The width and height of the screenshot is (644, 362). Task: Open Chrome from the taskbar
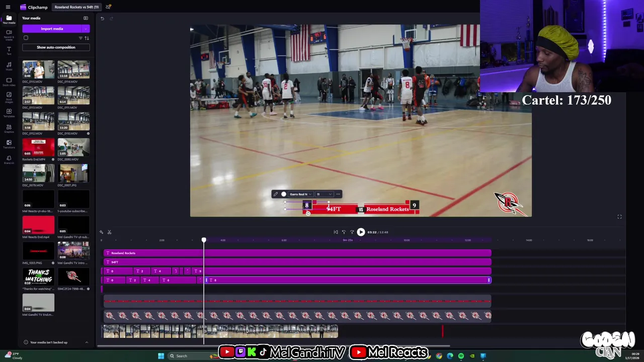[439, 356]
